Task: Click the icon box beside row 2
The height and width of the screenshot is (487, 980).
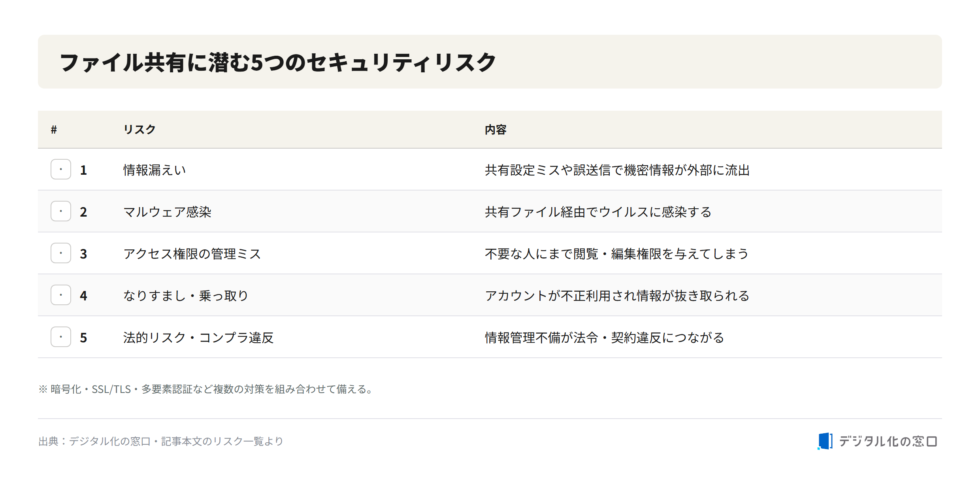Action: (x=61, y=211)
